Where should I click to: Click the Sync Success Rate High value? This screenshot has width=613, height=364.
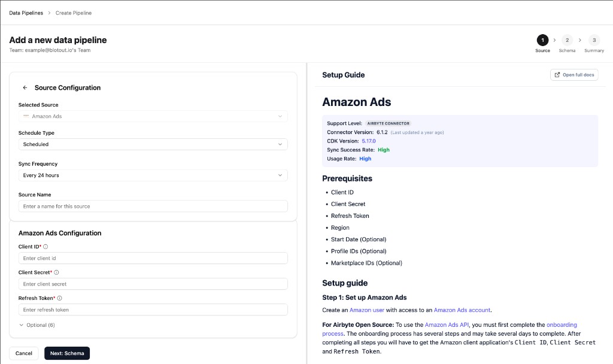[384, 150]
